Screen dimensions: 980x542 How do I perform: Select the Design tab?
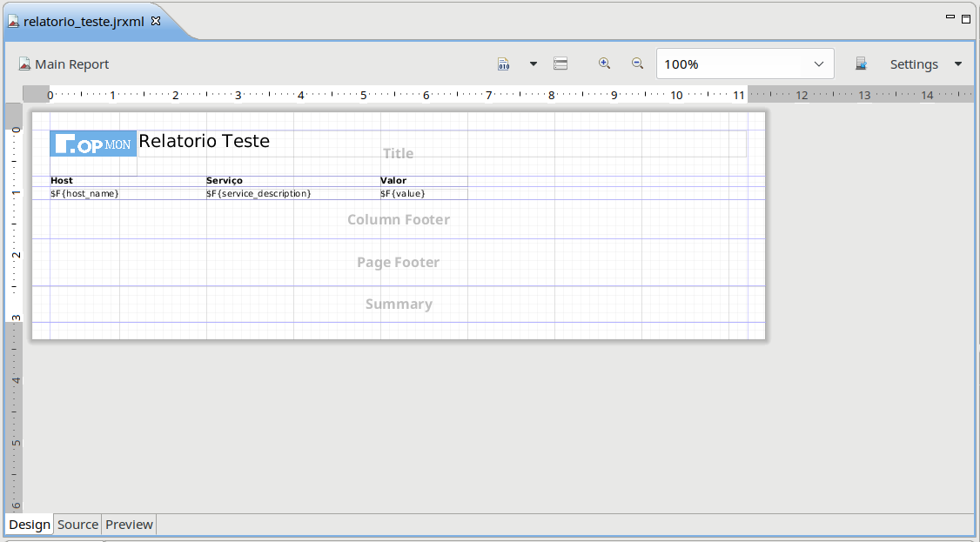pyautogui.click(x=30, y=525)
